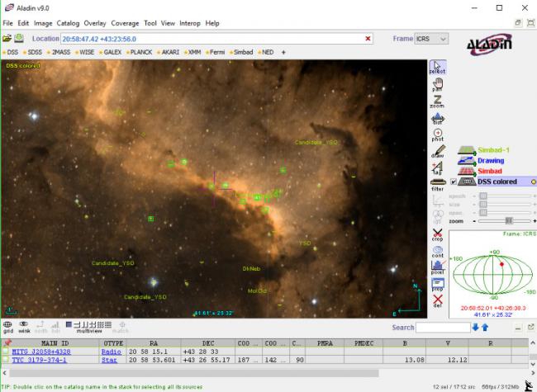The image size is (537, 392).
Task: Expand the multiview layout selector
Action: [x=88, y=325]
